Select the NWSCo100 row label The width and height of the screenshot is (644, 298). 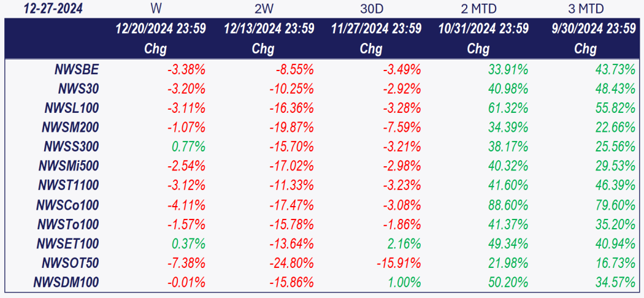(67, 205)
